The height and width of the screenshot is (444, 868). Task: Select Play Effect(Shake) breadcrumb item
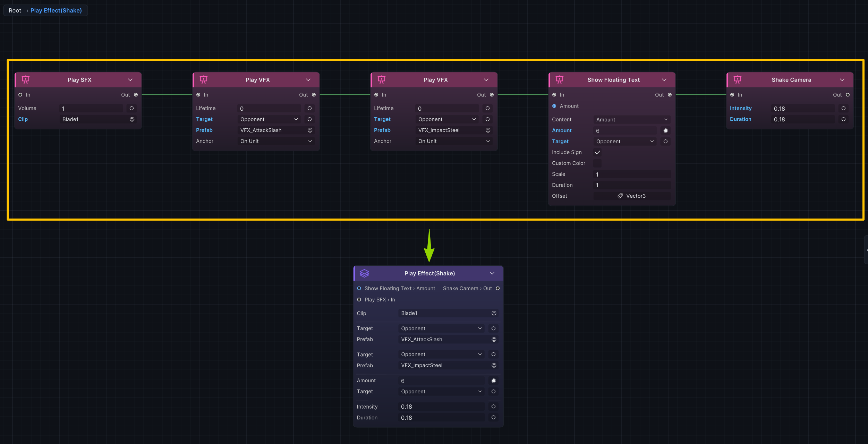56,10
